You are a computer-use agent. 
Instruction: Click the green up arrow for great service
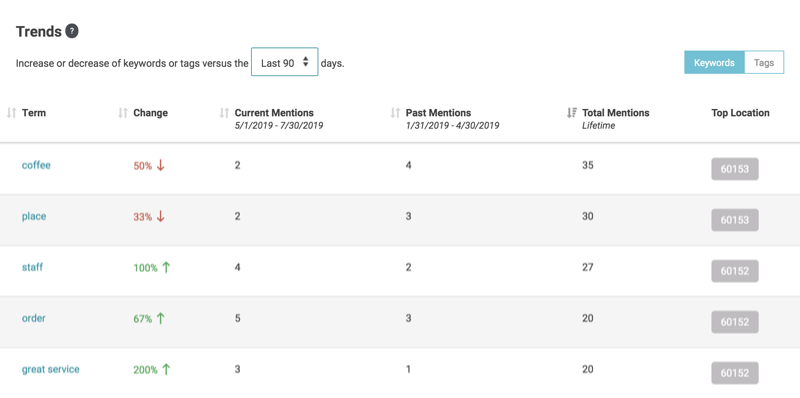[165, 369]
